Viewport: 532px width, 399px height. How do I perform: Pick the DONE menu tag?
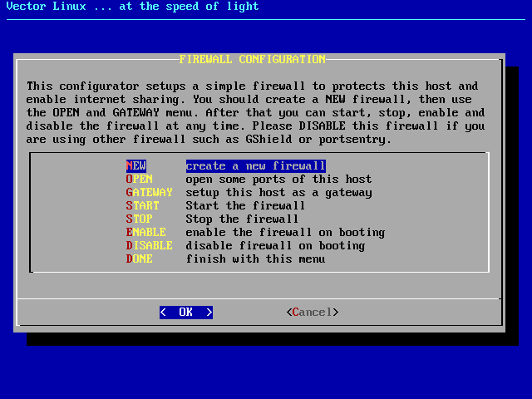[x=140, y=259]
